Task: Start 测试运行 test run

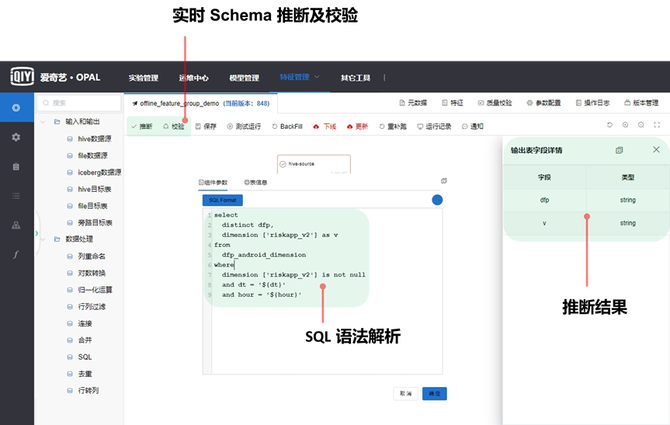Action: (x=244, y=127)
